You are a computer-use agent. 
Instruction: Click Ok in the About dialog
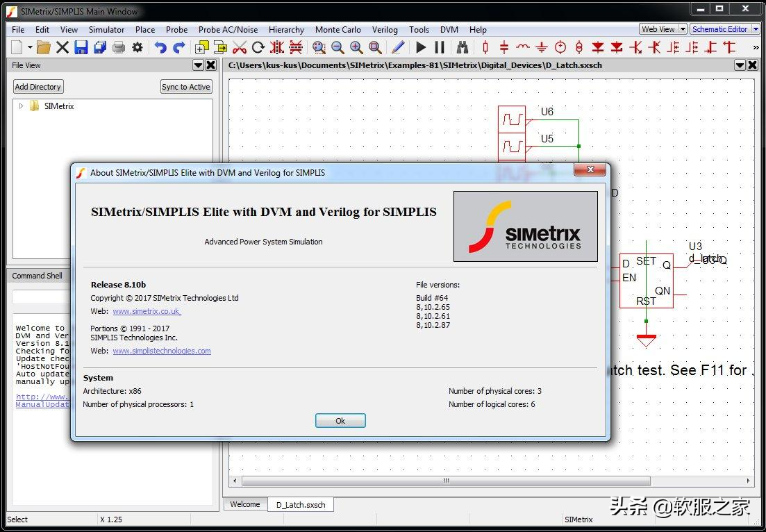click(340, 421)
